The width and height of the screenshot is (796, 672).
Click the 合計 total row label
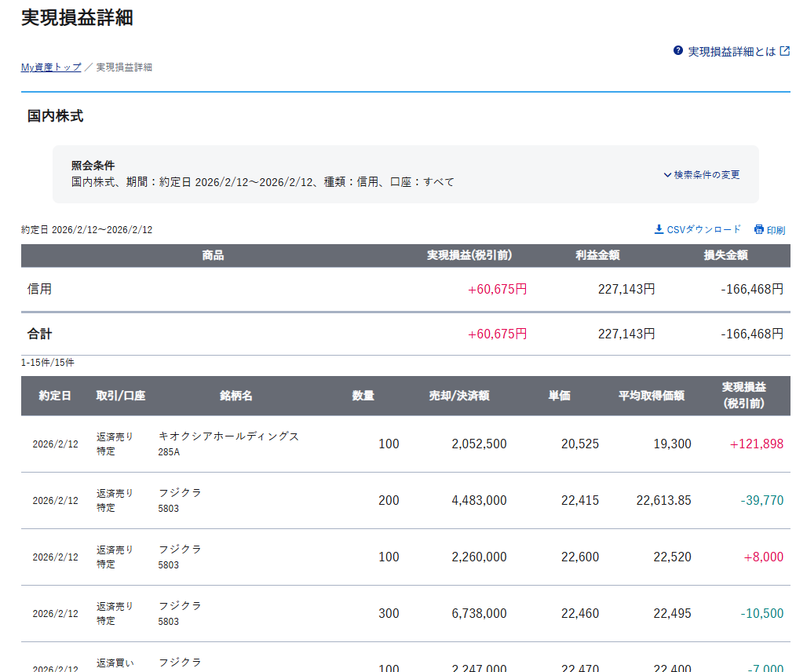[x=40, y=334]
